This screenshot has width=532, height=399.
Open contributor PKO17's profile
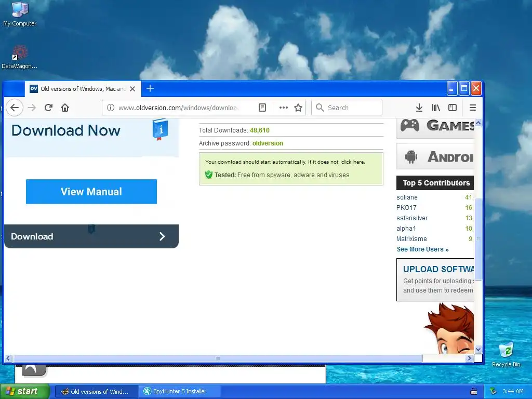coord(406,208)
